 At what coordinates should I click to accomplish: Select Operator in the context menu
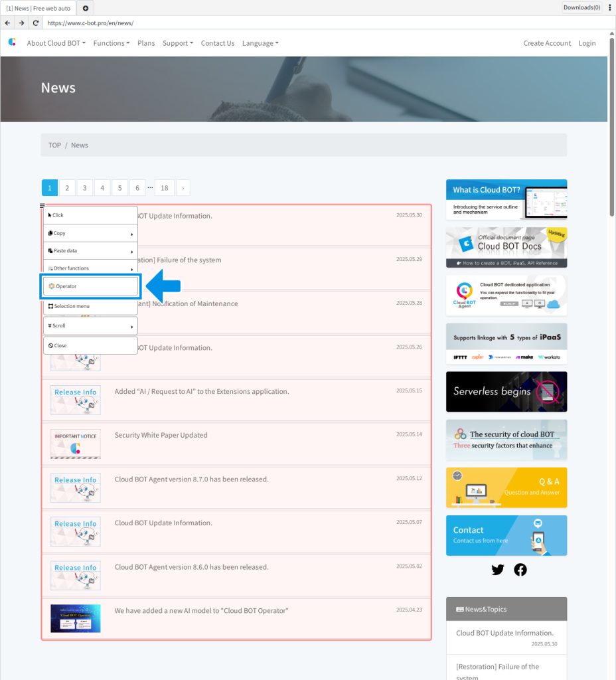pyautogui.click(x=90, y=286)
